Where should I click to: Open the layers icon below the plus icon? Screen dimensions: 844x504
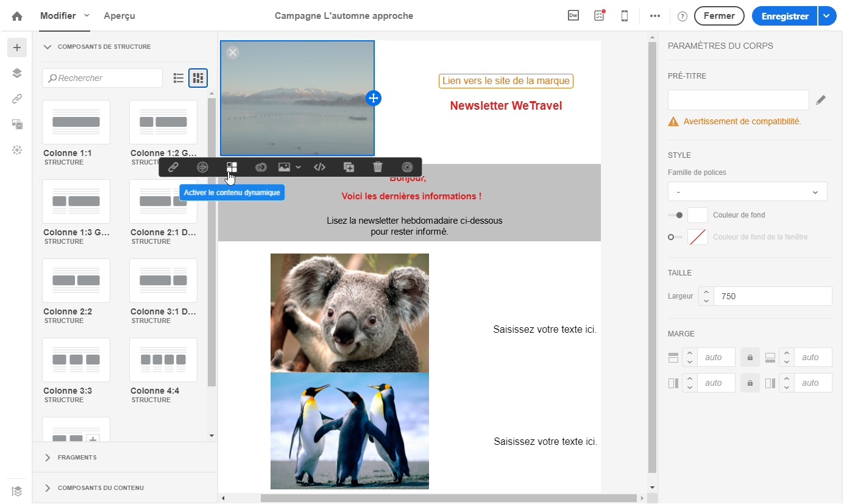[17, 73]
